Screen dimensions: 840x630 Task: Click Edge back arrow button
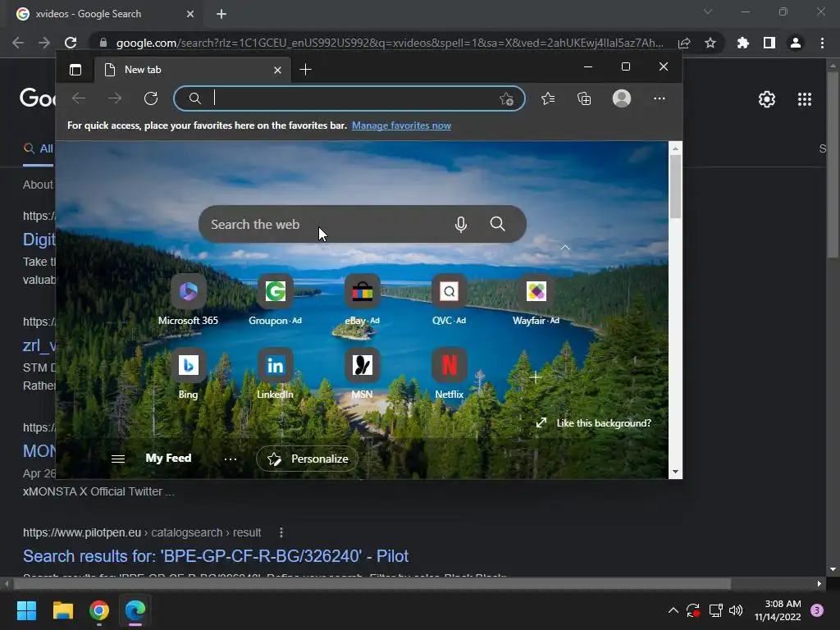pos(79,98)
